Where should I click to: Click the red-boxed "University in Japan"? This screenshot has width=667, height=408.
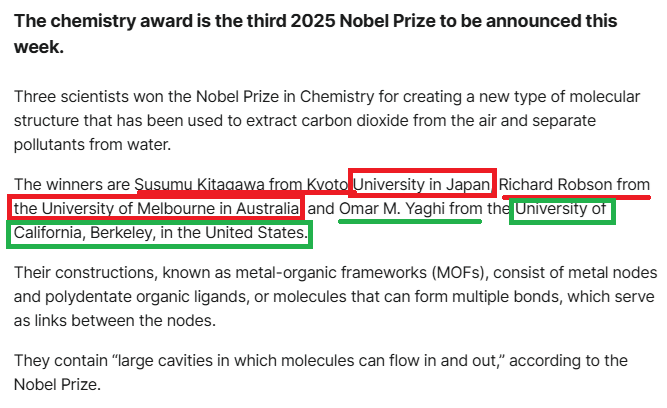point(422,184)
